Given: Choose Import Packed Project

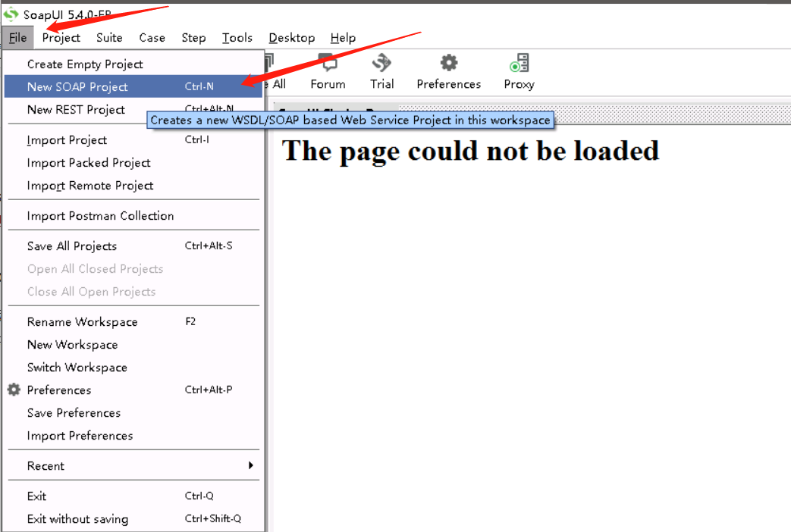Looking at the screenshot, I should click(x=133, y=162).
